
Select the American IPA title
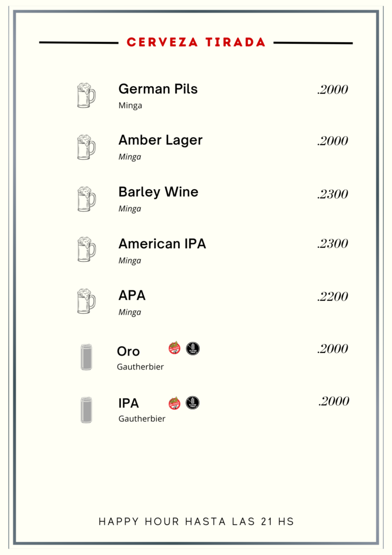(x=162, y=243)
